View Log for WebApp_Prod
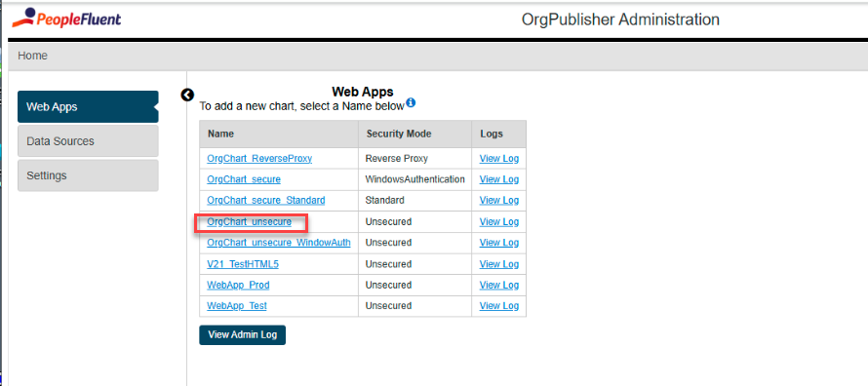Image resolution: width=868 pixels, height=386 pixels. [x=498, y=286]
